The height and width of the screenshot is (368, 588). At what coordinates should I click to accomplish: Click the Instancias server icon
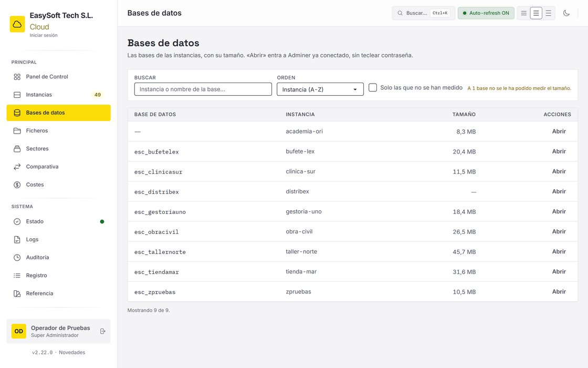[x=17, y=95]
